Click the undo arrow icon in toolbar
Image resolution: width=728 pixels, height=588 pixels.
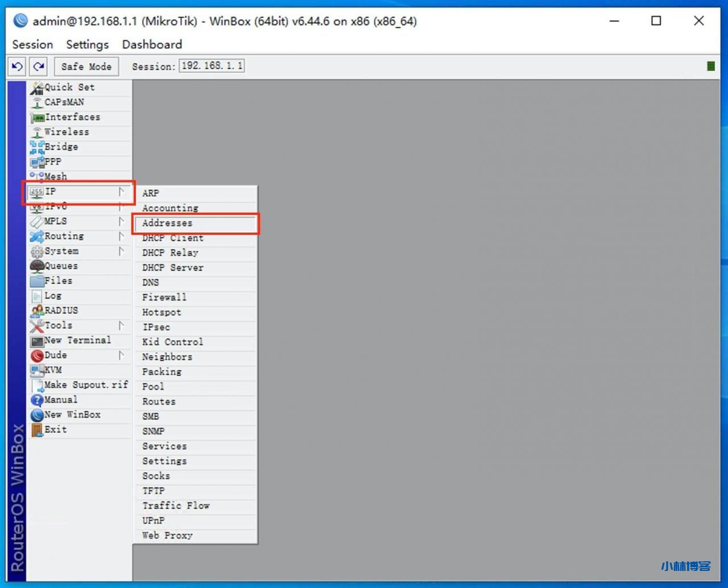17,67
